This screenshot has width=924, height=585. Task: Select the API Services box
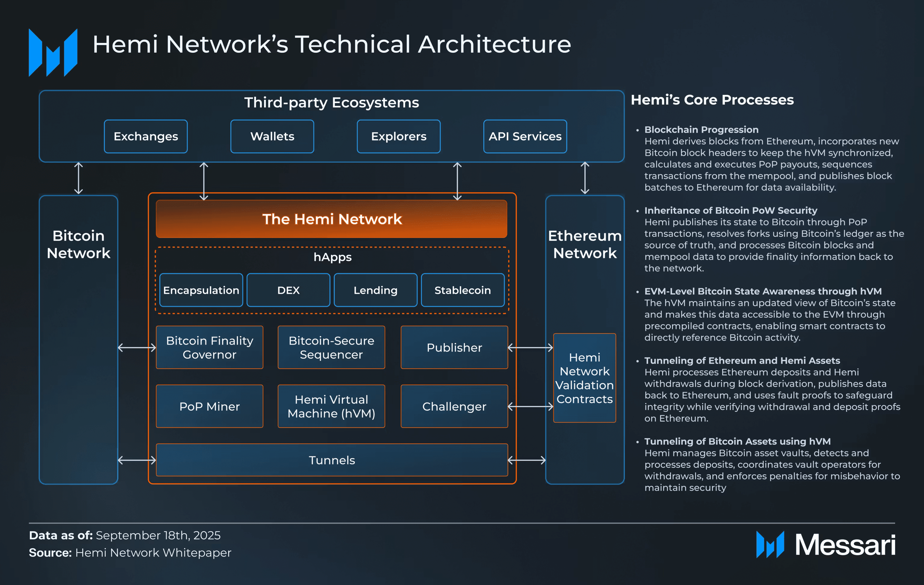[x=525, y=137]
